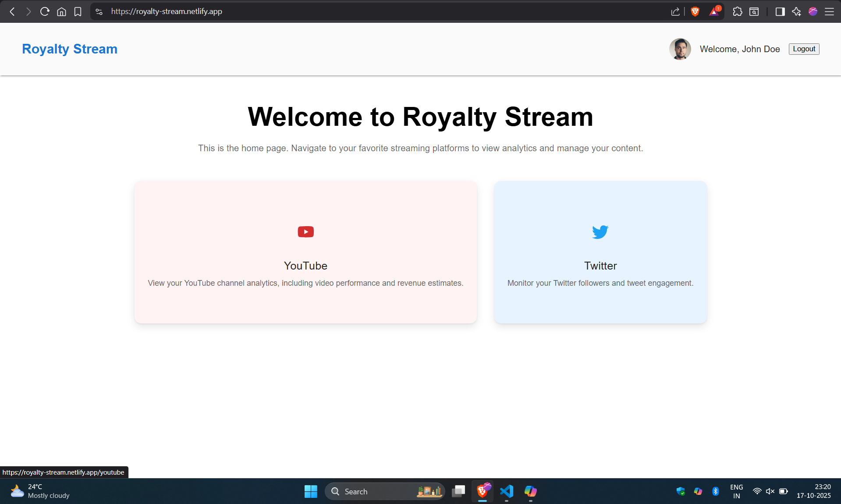Go back using browser back arrow

(x=12, y=12)
